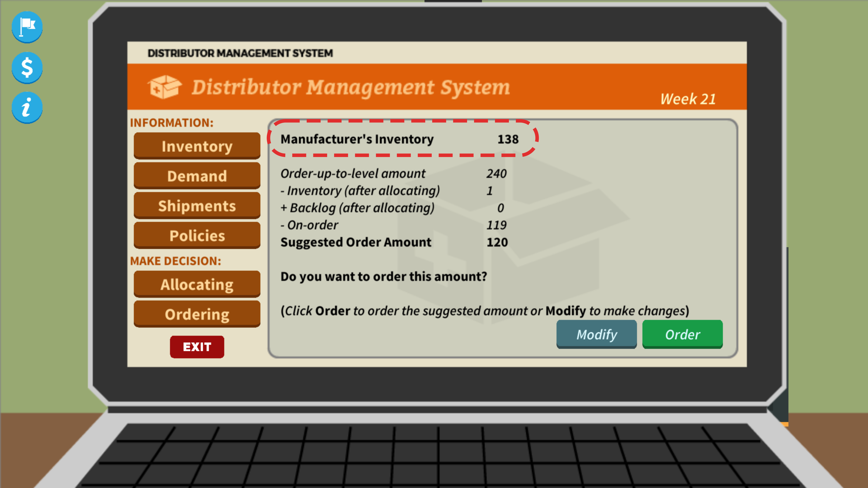
Task: Click the Distributor Management System title
Action: [350, 87]
